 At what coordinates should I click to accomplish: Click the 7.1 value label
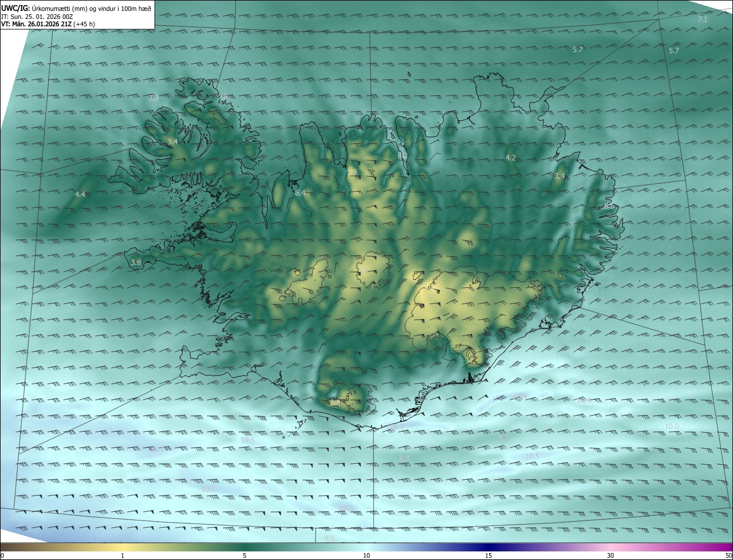(x=703, y=19)
